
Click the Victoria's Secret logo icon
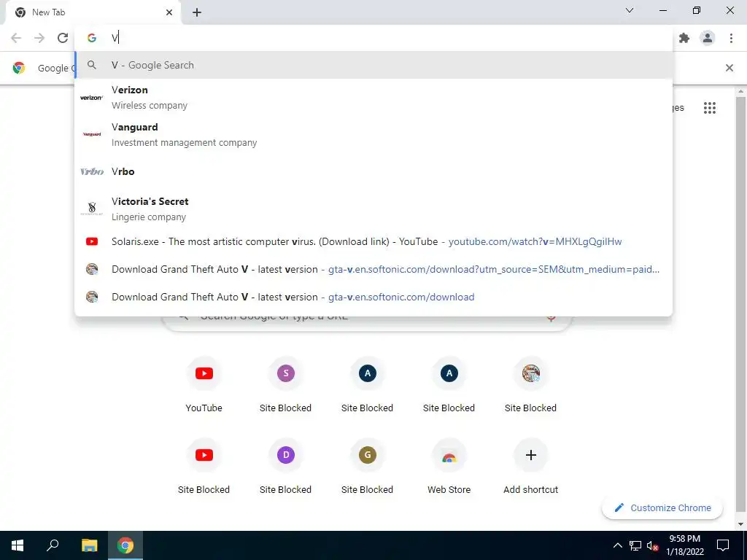91,208
